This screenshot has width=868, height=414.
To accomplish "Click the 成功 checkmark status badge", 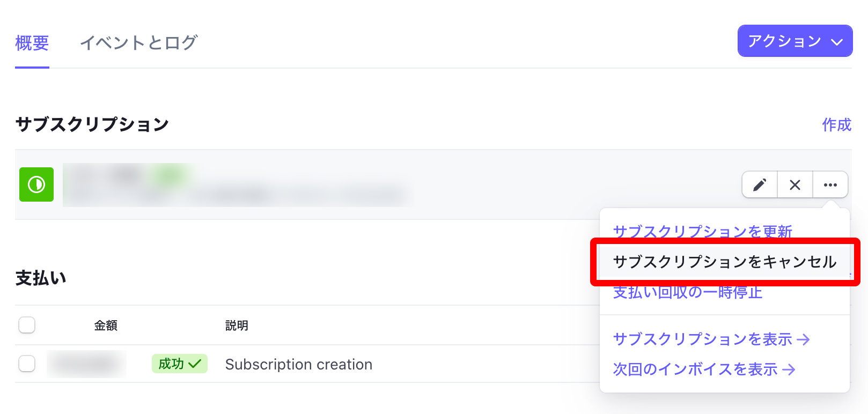I will 180,364.
